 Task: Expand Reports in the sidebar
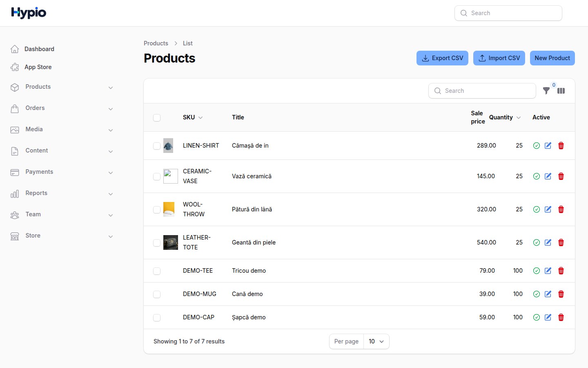[x=62, y=193]
